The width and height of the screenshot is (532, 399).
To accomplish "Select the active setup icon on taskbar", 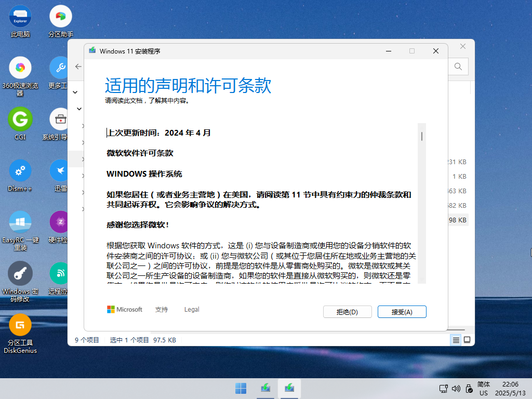I will coord(289,389).
